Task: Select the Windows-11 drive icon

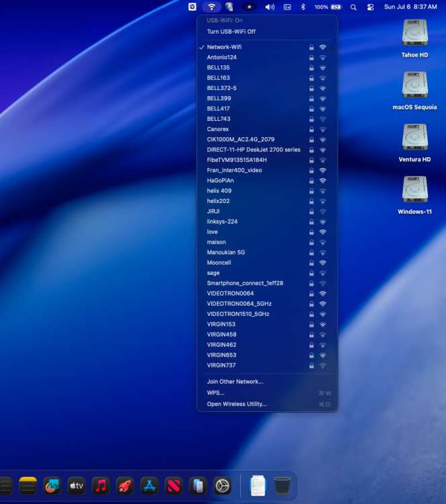Action: click(x=415, y=190)
